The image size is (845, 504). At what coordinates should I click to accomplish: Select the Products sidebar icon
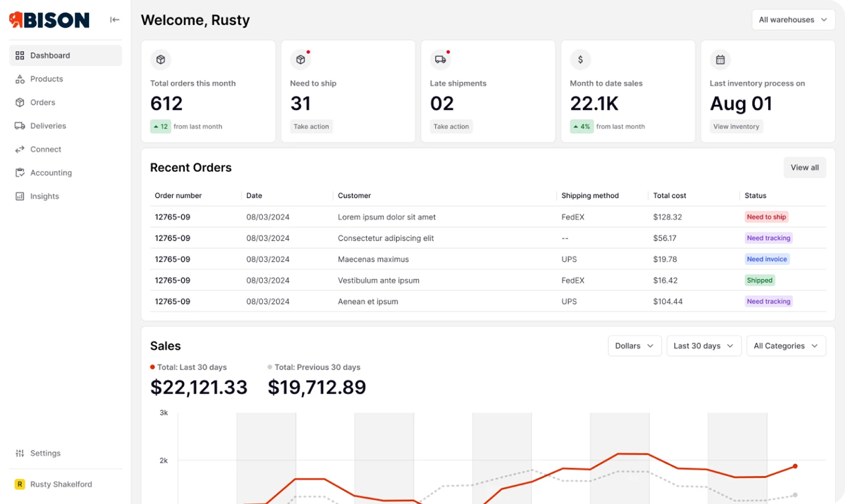[19, 79]
